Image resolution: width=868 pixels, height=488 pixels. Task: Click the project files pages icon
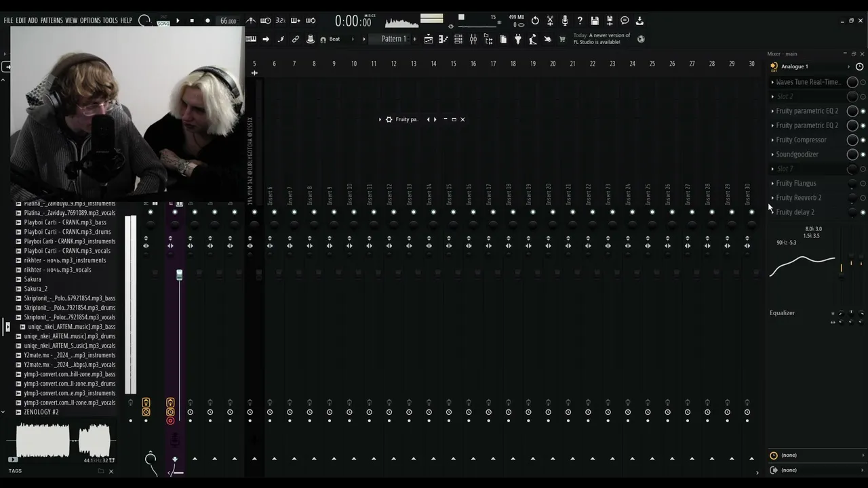pos(503,39)
